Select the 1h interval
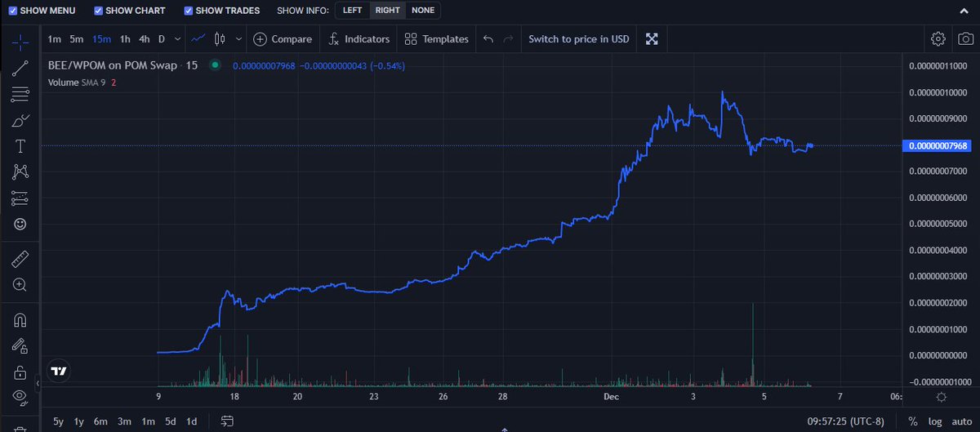 pyautogui.click(x=125, y=38)
